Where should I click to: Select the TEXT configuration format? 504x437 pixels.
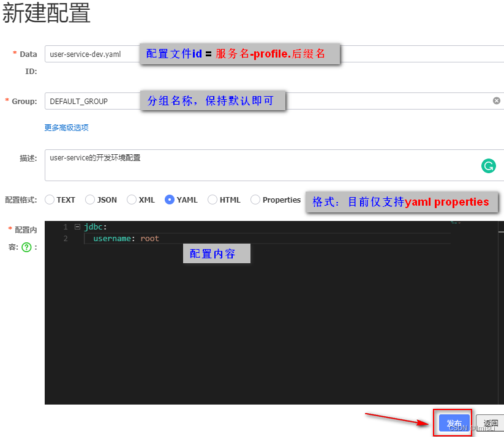pos(51,200)
